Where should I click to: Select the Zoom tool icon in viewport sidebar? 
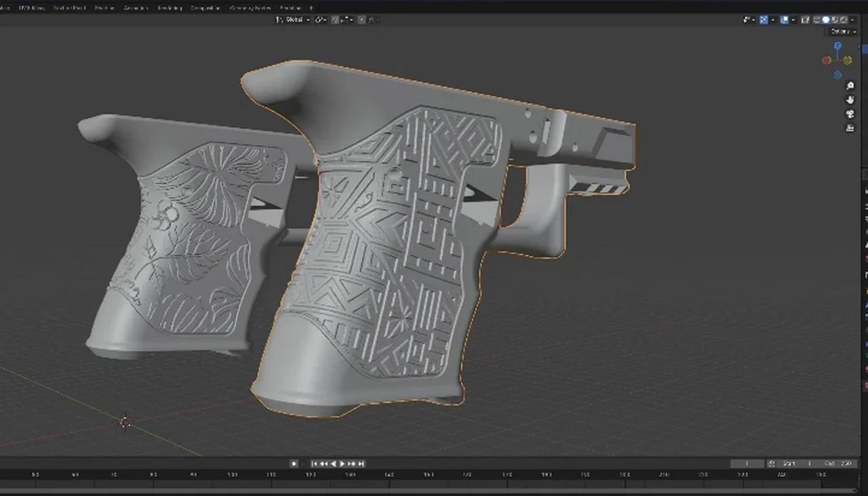850,85
